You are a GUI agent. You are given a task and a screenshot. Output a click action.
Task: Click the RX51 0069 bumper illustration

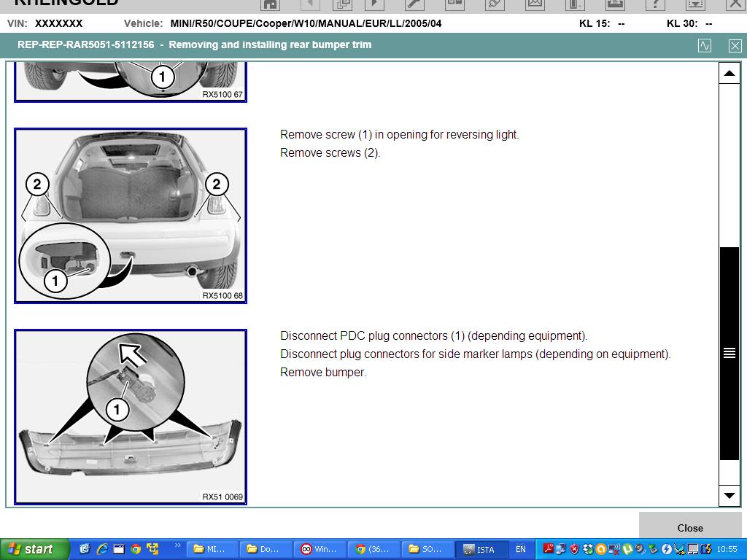(x=131, y=416)
